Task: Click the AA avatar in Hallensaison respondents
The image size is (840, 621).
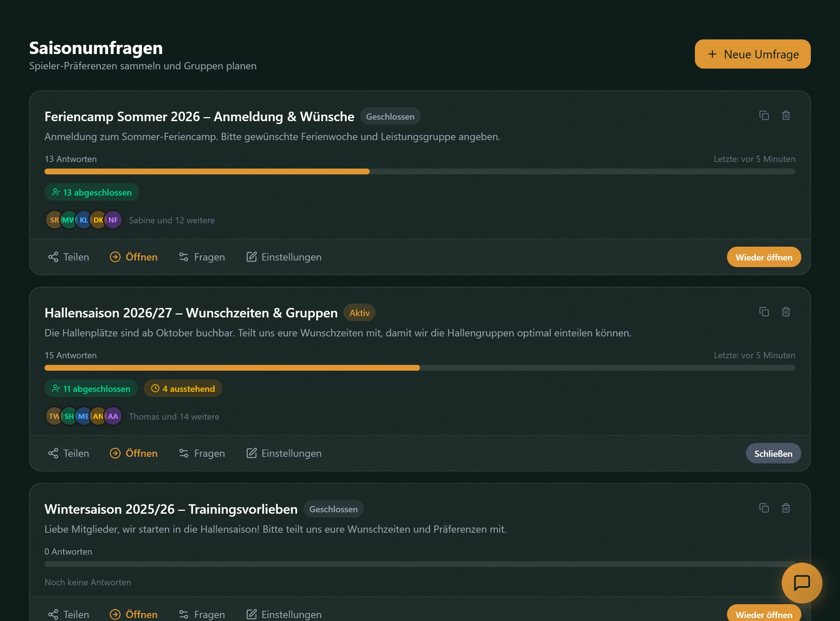Action: click(x=113, y=416)
